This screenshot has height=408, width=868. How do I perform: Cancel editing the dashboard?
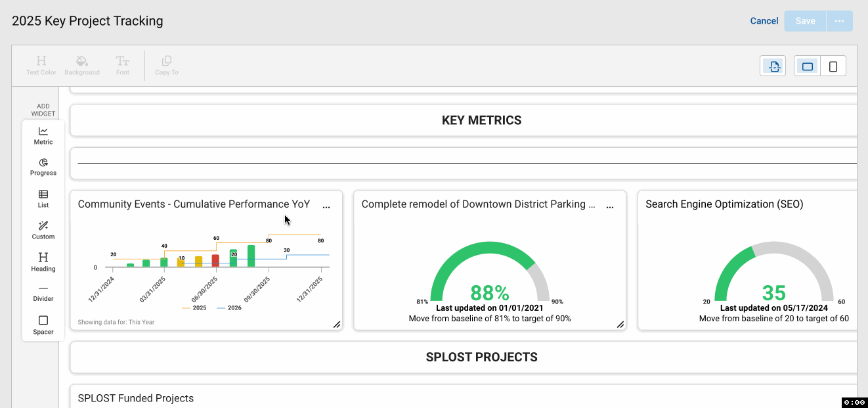tap(764, 21)
